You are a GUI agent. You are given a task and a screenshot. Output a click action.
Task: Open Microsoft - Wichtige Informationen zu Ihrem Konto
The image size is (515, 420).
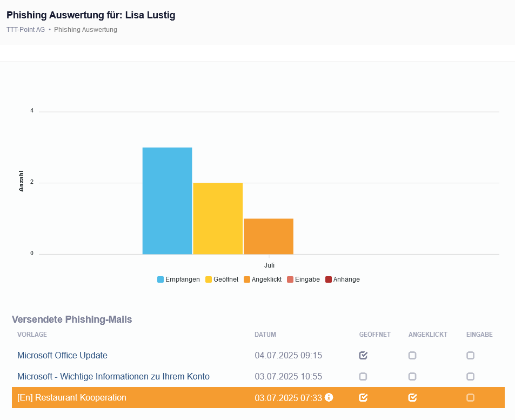(113, 376)
